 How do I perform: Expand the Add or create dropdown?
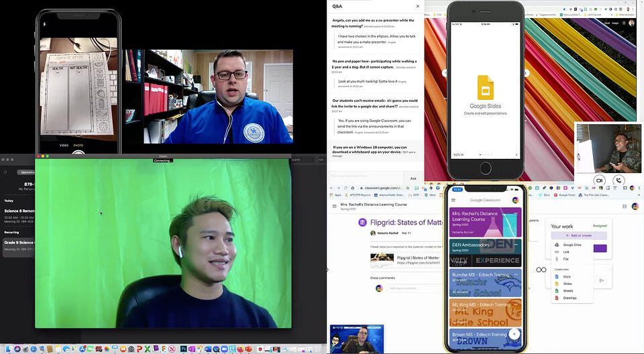pyautogui.click(x=579, y=235)
